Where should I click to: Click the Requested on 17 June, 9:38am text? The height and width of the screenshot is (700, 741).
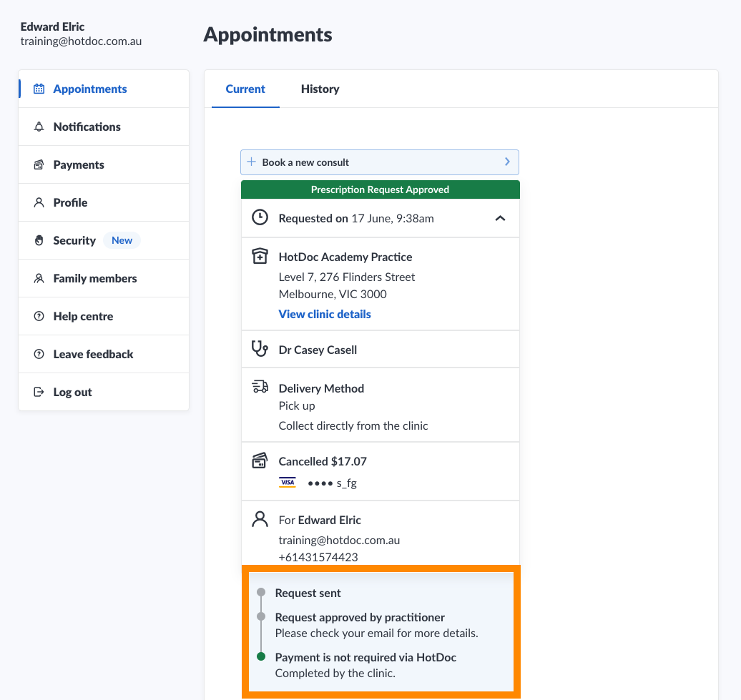point(356,218)
